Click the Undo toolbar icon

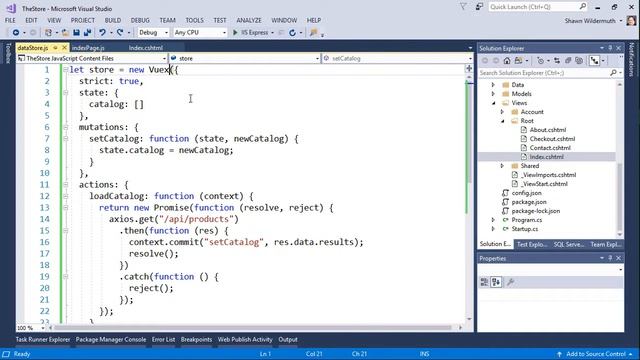click(102, 33)
